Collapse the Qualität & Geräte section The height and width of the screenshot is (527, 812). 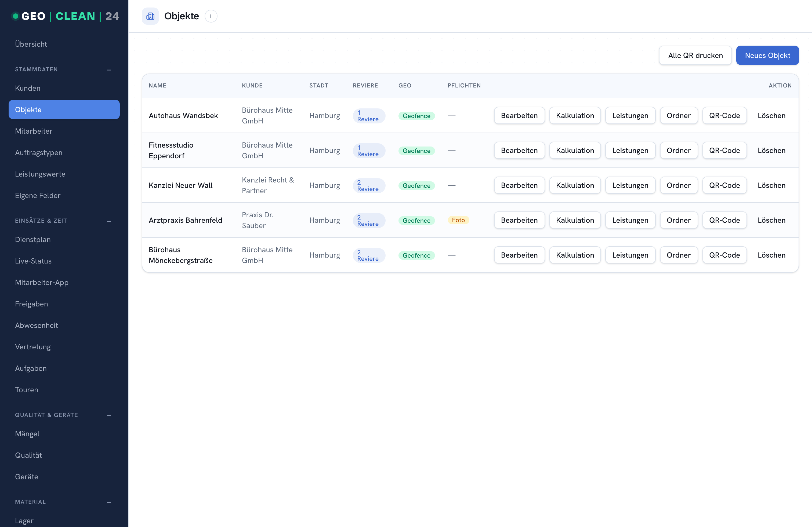(108, 415)
